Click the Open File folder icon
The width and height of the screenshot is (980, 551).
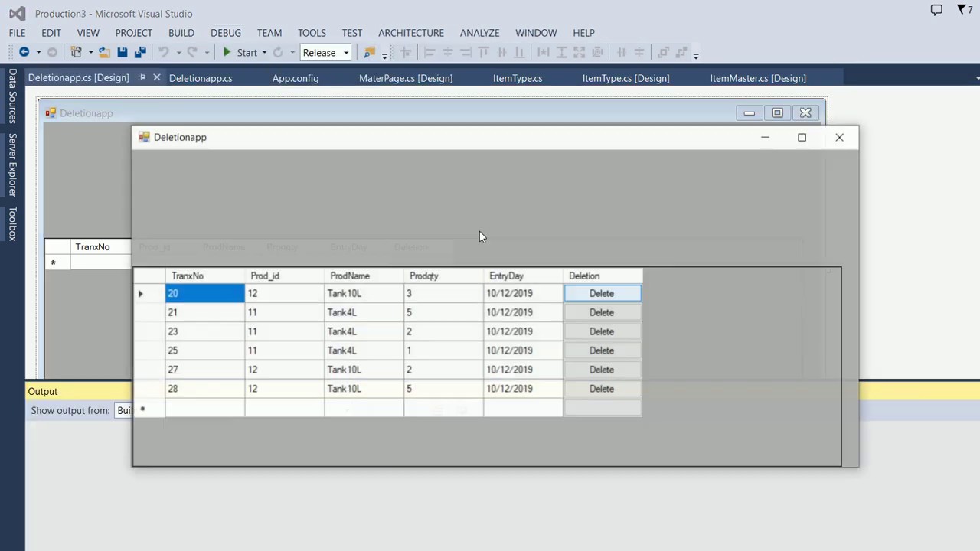[x=104, y=52]
